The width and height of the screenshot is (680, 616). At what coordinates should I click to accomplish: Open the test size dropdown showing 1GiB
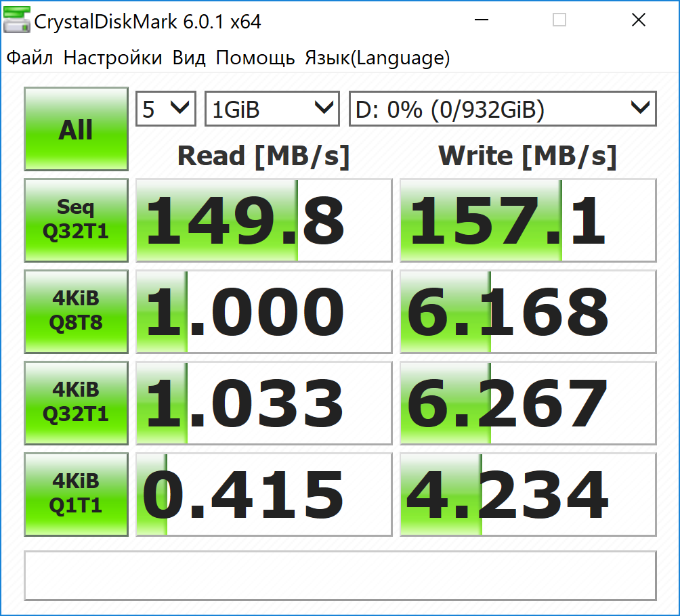coord(272,109)
